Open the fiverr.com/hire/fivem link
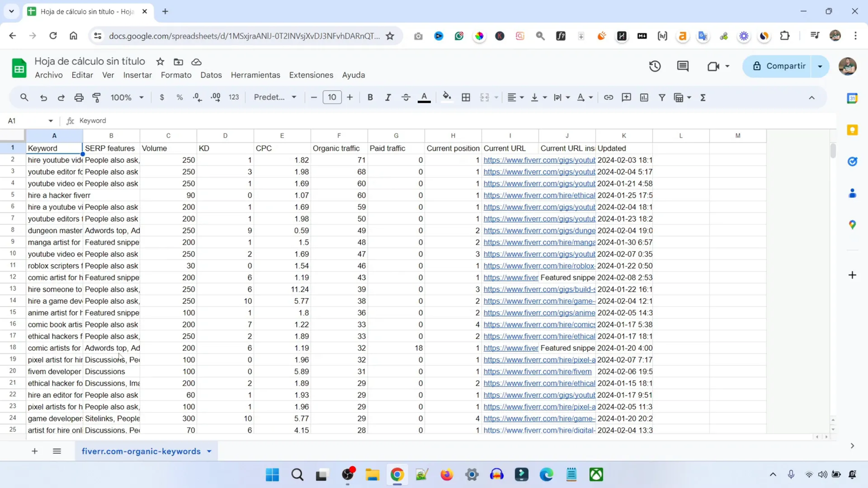 [537, 371]
